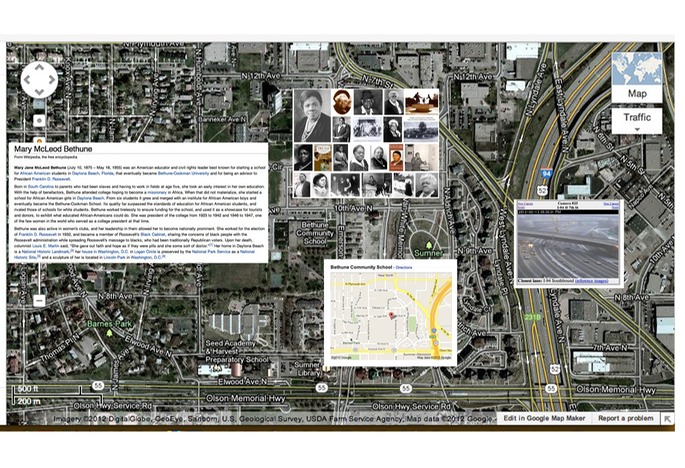Pan the map up with the north arrow
The width and height of the screenshot is (685, 468).
click(x=39, y=67)
